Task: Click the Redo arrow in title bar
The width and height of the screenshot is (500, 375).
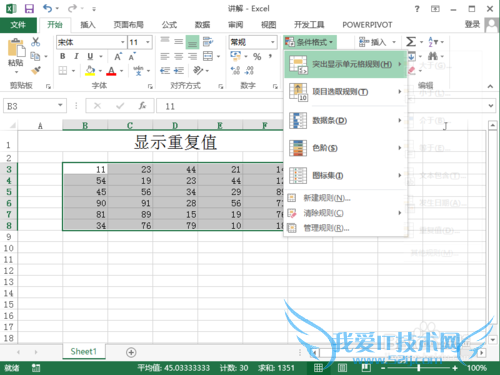Action: 72,8
